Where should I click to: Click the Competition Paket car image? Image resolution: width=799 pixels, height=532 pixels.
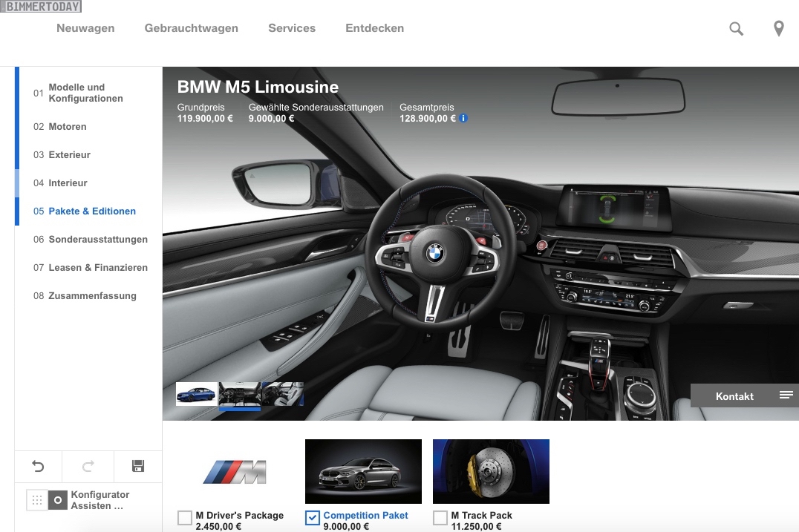point(363,471)
